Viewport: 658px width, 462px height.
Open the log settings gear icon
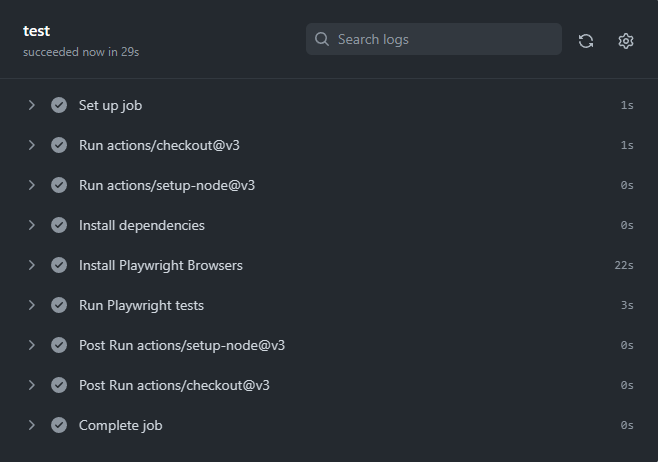626,41
